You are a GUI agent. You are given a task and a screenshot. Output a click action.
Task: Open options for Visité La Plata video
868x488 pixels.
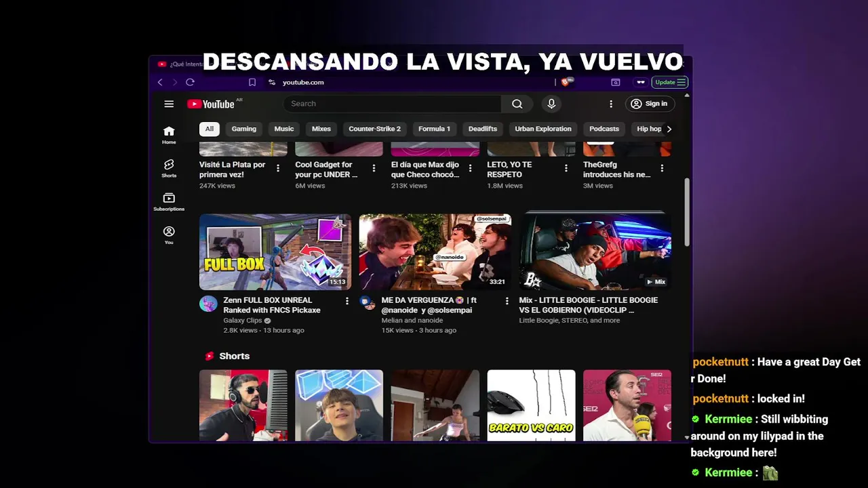(278, 168)
